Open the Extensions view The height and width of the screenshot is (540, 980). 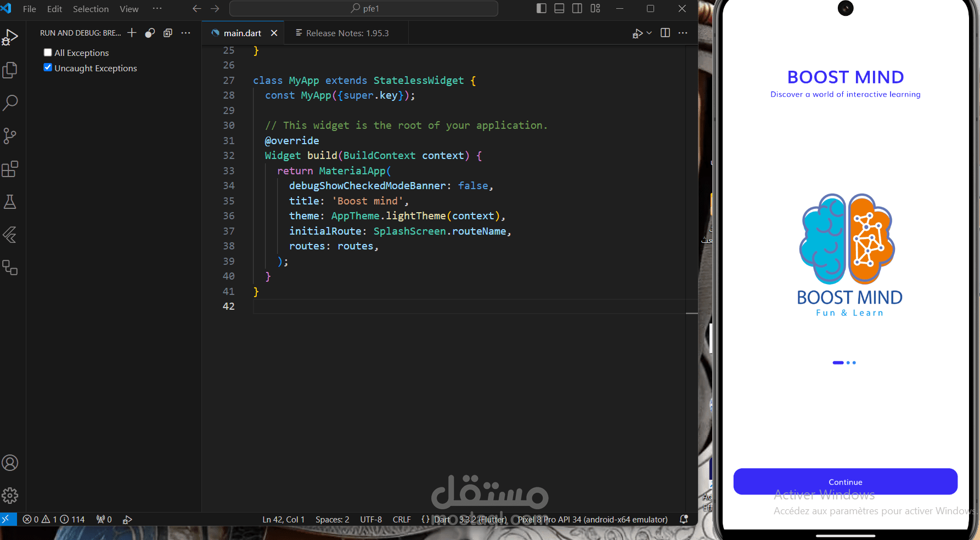[10, 169]
